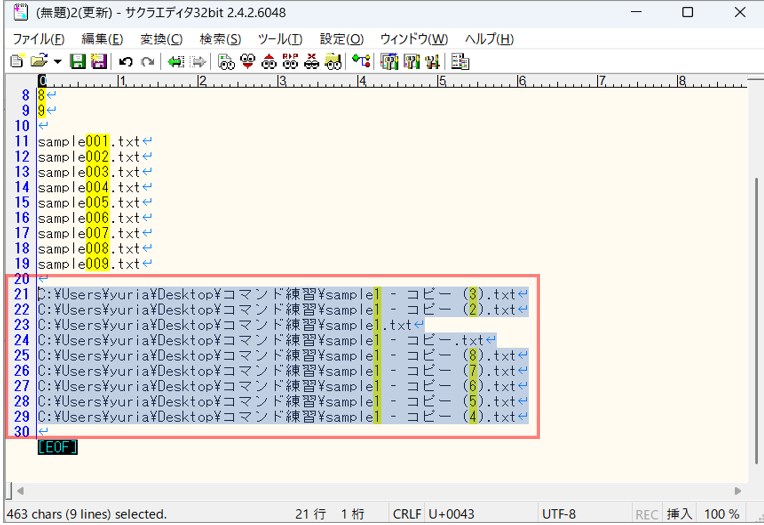Click the Undo arrow icon
The width and height of the screenshot is (764, 525).
126,62
